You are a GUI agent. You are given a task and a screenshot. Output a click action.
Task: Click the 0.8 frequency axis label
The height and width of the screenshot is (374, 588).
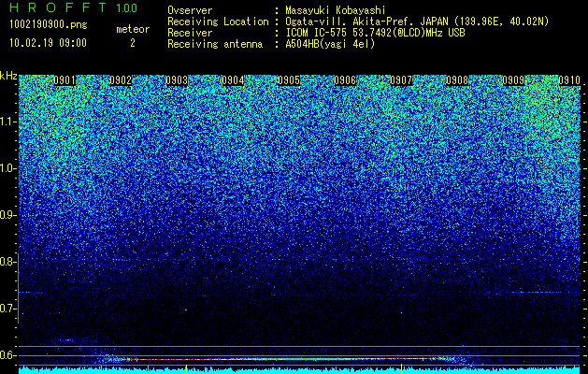coord(8,262)
